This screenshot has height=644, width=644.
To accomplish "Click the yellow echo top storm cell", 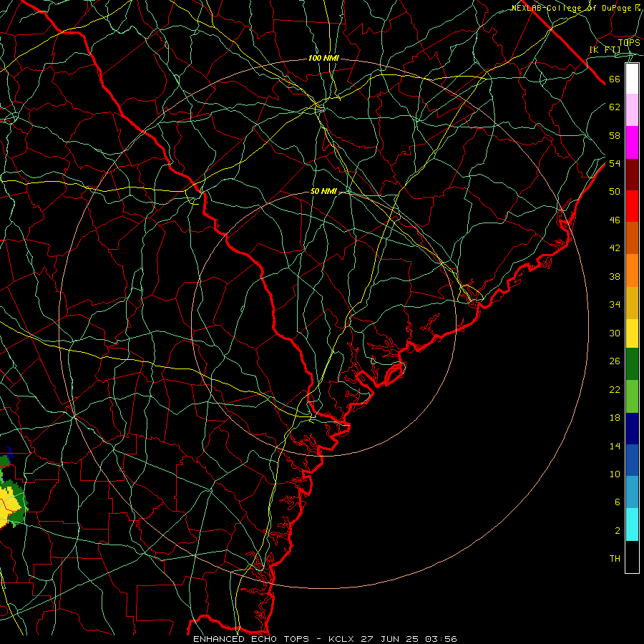I will pos(9,509).
